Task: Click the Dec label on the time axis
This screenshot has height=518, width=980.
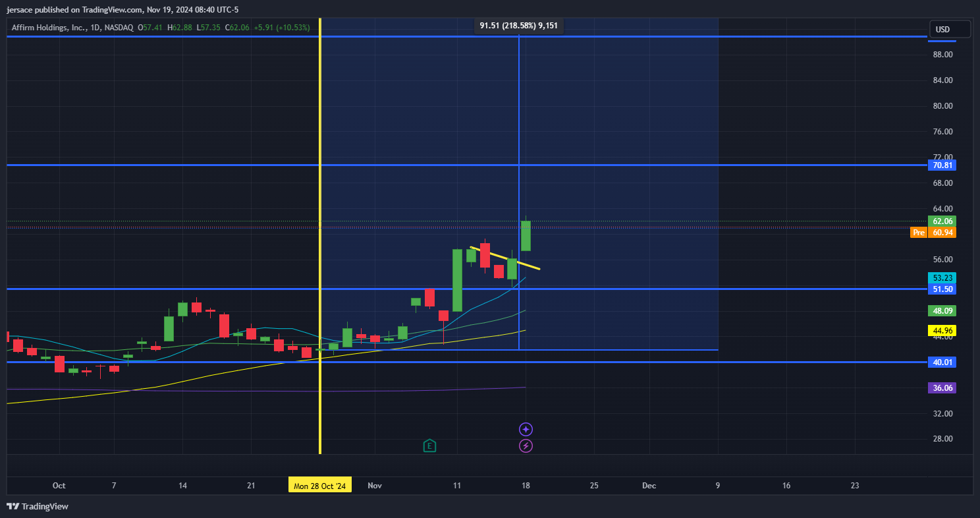Action: (649, 486)
